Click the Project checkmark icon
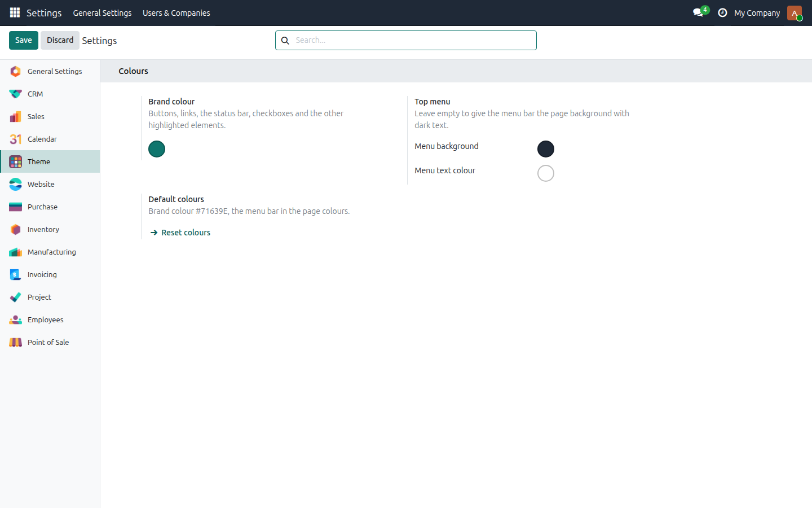Screen dimensions: 812x508 point(16,297)
